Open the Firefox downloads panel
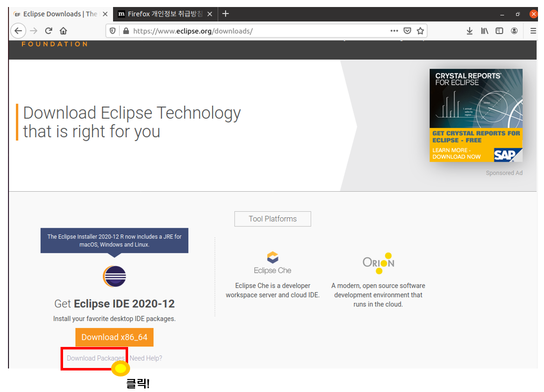Viewport: 544px width, 392px height. click(469, 31)
